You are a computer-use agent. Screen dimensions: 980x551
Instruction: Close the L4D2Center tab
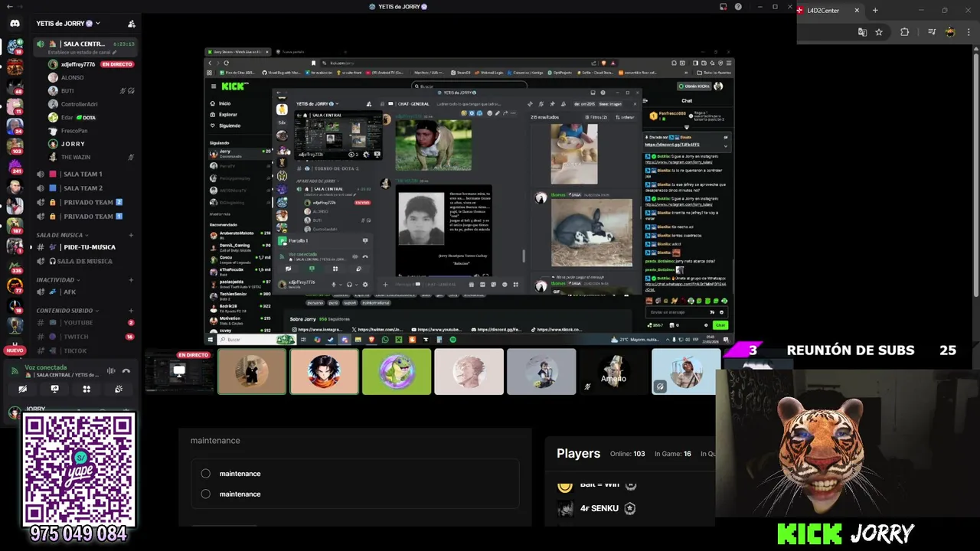[x=857, y=10]
